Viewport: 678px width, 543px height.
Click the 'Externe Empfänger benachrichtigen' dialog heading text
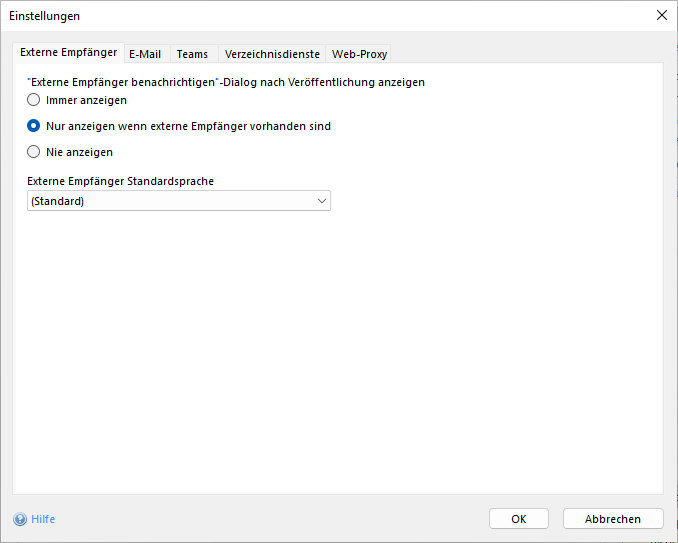click(x=225, y=82)
